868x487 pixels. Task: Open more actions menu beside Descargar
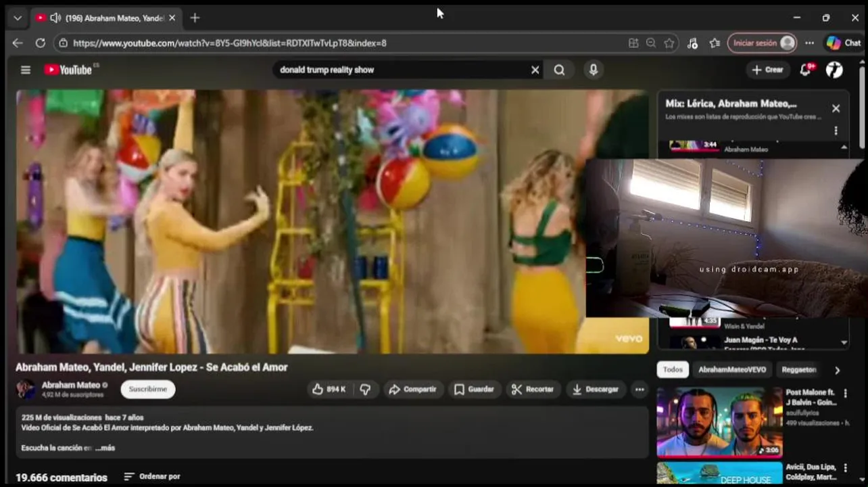click(640, 389)
